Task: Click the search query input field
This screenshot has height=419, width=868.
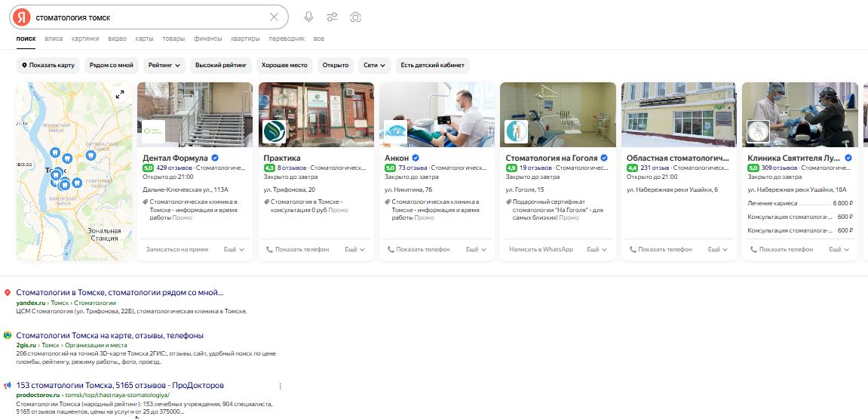Action: [149, 17]
